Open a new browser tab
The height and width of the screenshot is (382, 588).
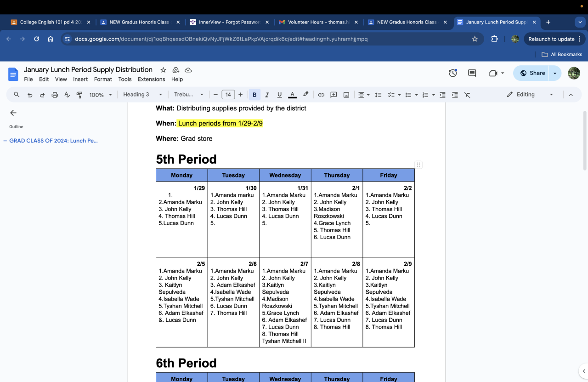[548, 22]
